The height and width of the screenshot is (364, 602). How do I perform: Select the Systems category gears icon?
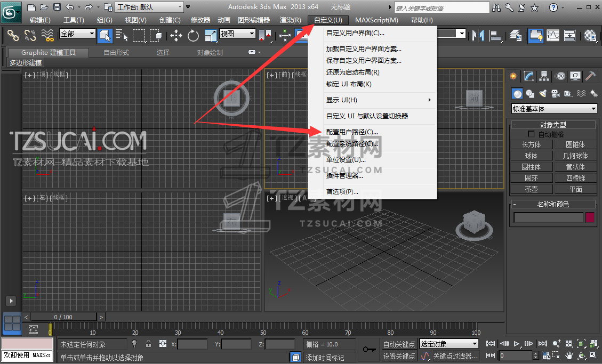pyautogui.click(x=594, y=94)
